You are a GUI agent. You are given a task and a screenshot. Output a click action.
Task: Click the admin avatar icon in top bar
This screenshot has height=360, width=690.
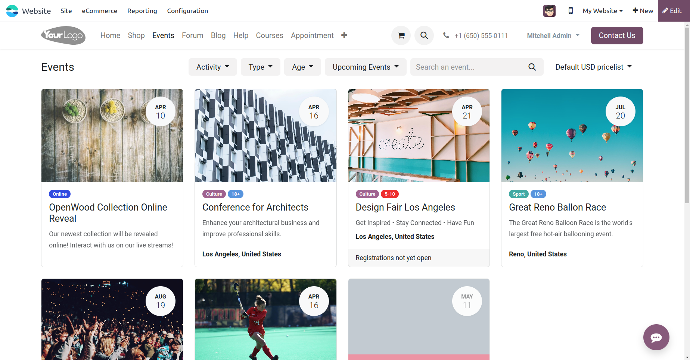pos(549,11)
